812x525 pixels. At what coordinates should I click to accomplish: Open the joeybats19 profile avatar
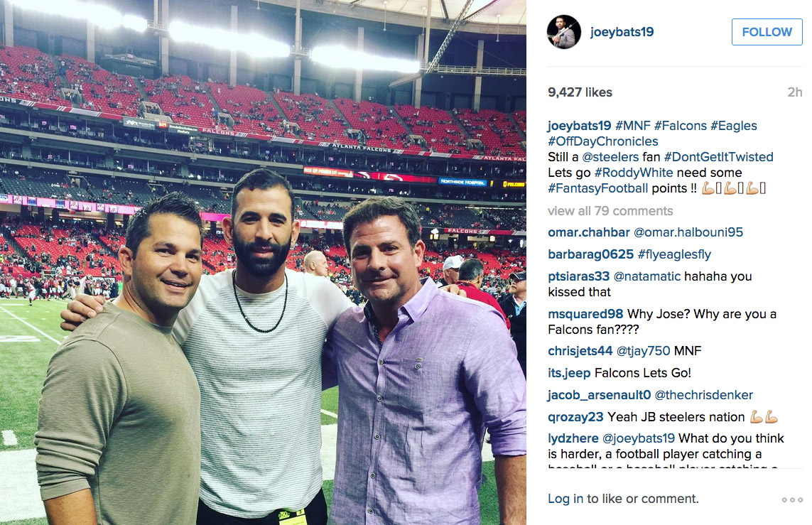click(x=564, y=32)
